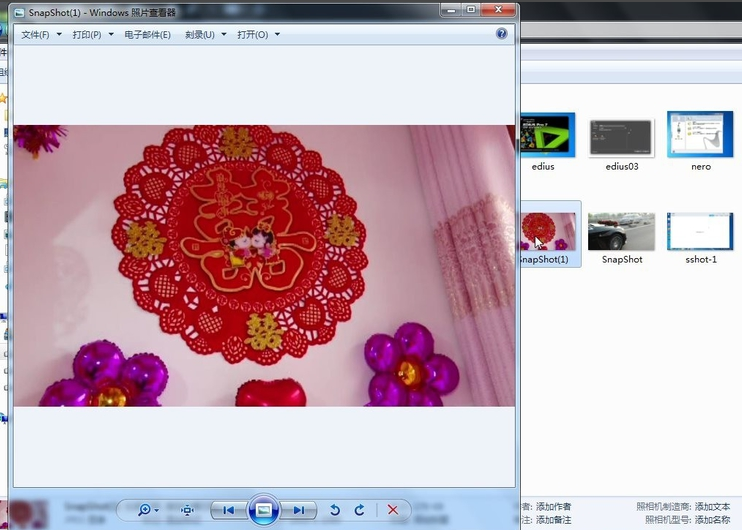Click the actual size fit button
The height and width of the screenshot is (530, 742).
[187, 510]
